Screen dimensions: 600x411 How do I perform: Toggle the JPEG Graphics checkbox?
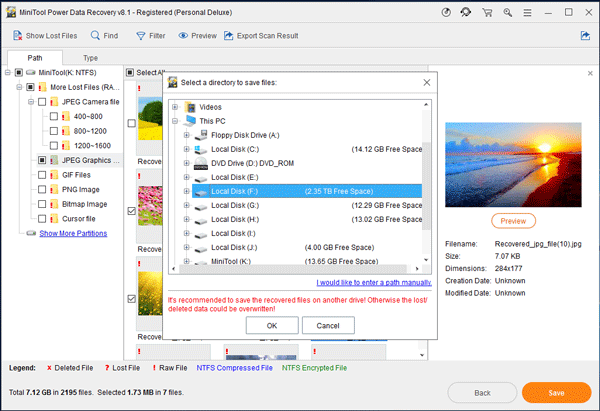click(42, 160)
